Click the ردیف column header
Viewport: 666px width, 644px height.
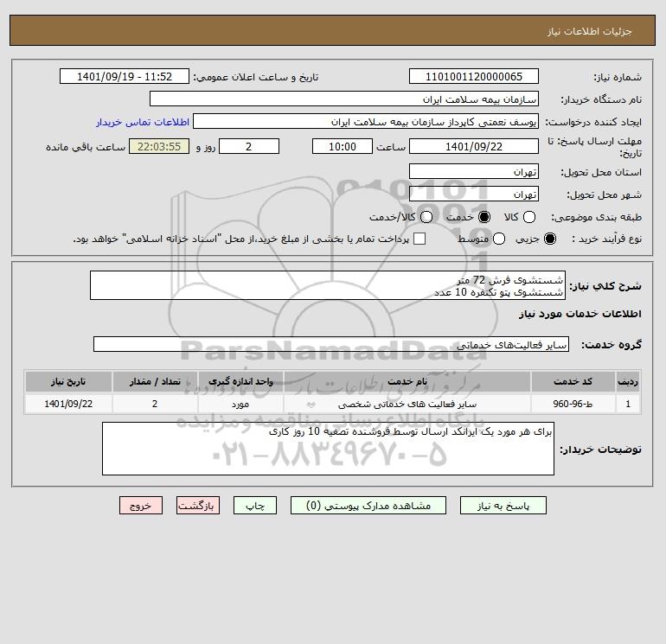click(628, 381)
